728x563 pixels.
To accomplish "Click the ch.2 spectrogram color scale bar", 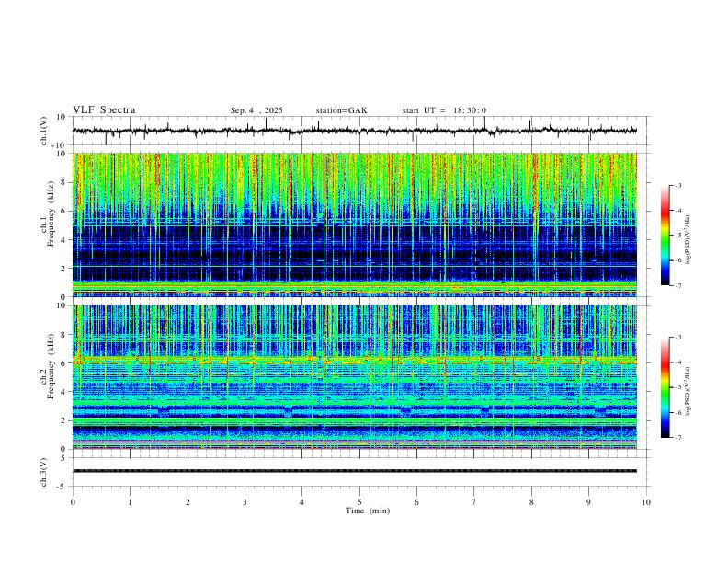I will click(665, 387).
